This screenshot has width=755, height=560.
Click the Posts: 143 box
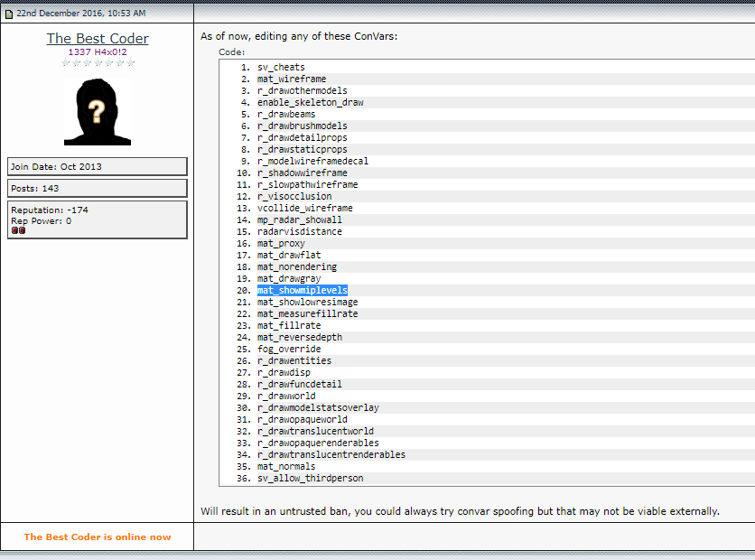click(x=98, y=188)
